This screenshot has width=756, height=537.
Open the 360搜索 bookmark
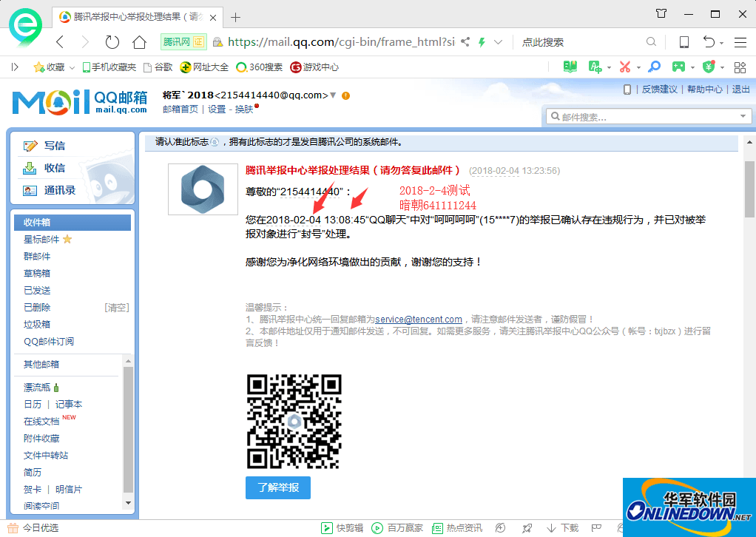(260, 67)
